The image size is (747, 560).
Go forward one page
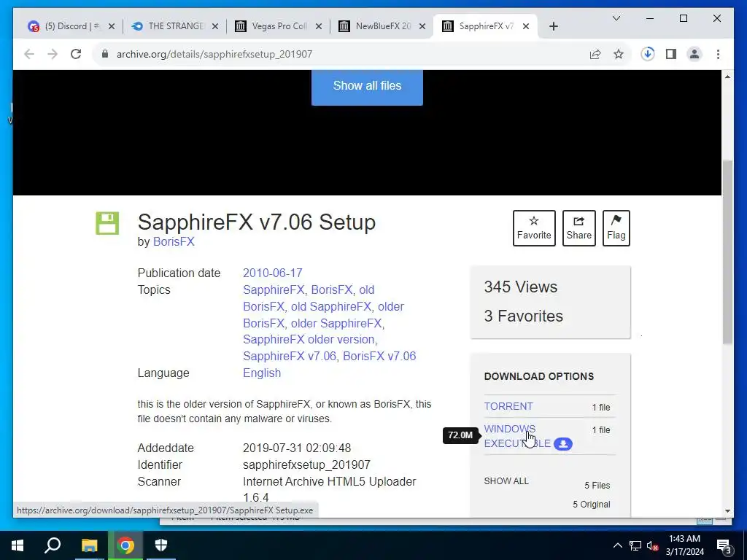[53, 54]
